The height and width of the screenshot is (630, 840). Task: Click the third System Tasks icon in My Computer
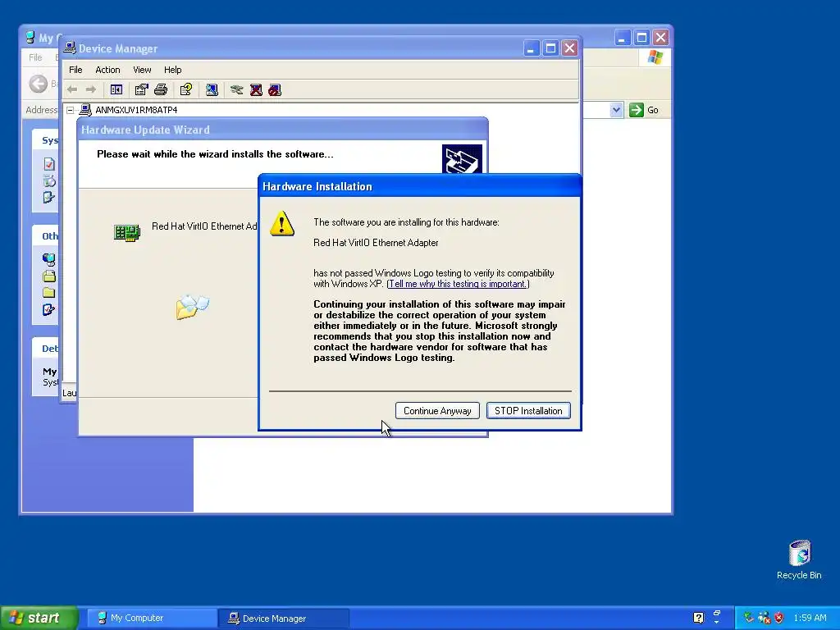pyautogui.click(x=48, y=197)
